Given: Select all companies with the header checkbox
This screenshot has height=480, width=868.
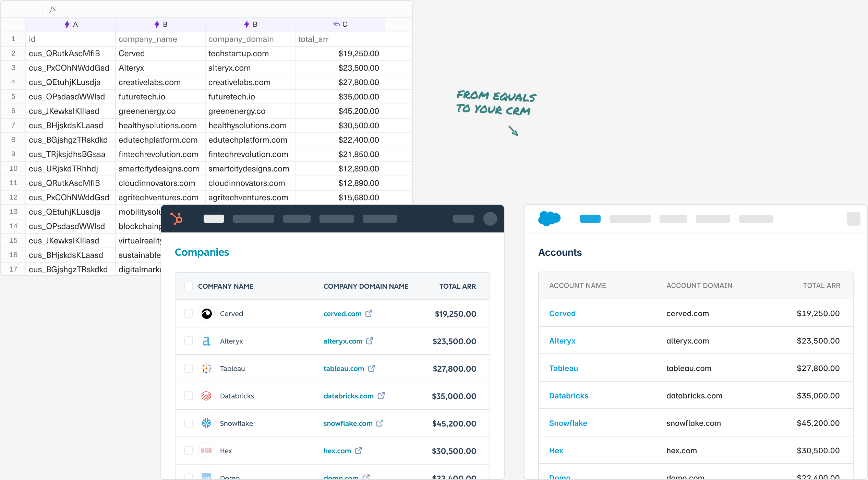Looking at the screenshot, I should [189, 286].
